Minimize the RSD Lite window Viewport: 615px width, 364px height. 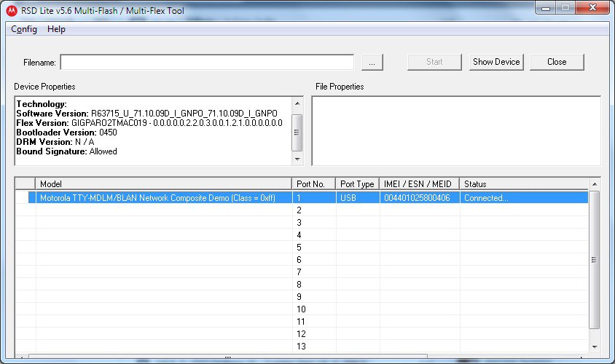(x=546, y=8)
